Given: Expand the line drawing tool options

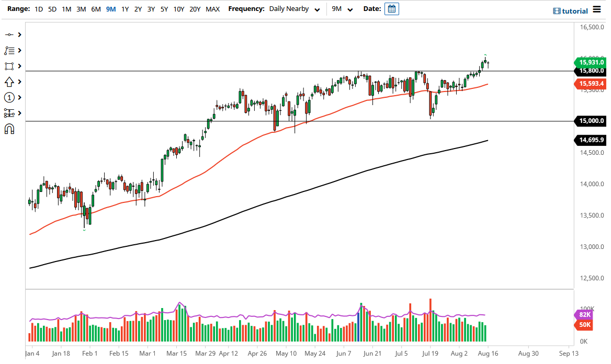Looking at the screenshot, I should point(19,35).
